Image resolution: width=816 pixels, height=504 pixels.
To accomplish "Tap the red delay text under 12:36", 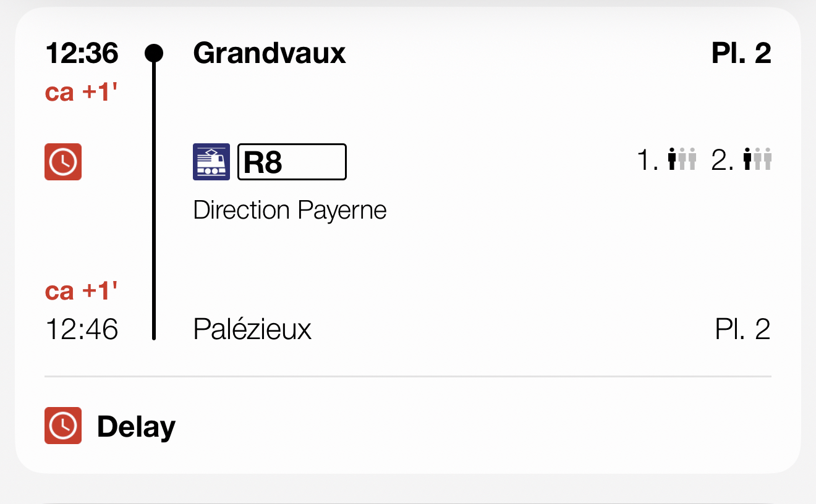I will 82,93.
